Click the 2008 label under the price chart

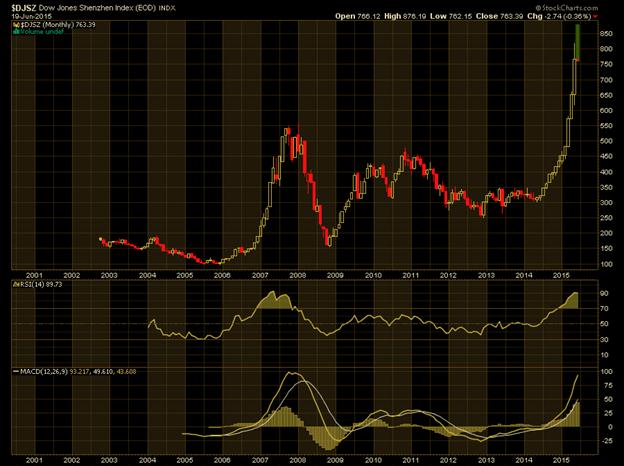(298, 275)
